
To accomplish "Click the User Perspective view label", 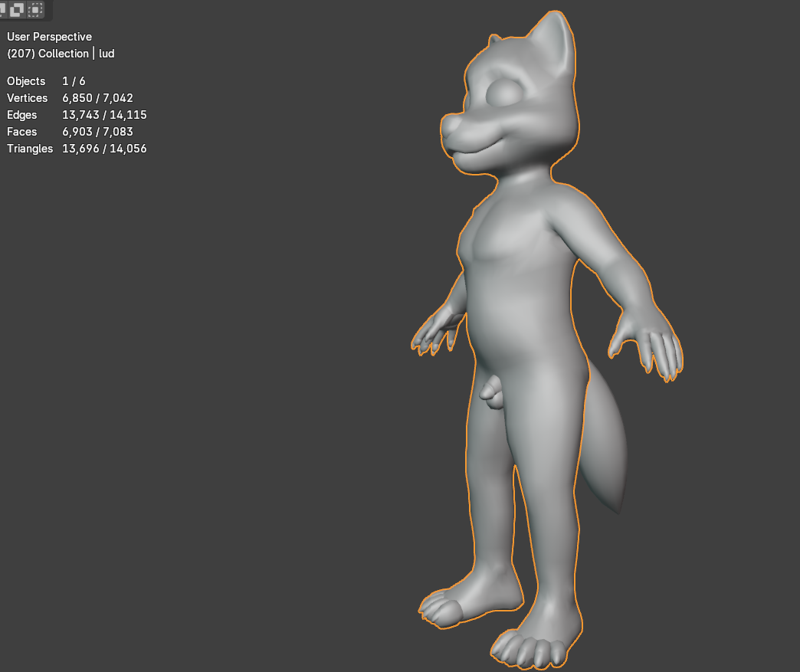I will click(x=49, y=37).
